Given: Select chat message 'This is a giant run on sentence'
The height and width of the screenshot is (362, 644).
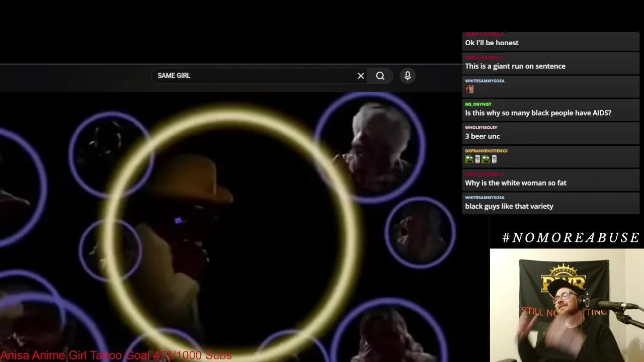Looking at the screenshot, I should (x=515, y=66).
